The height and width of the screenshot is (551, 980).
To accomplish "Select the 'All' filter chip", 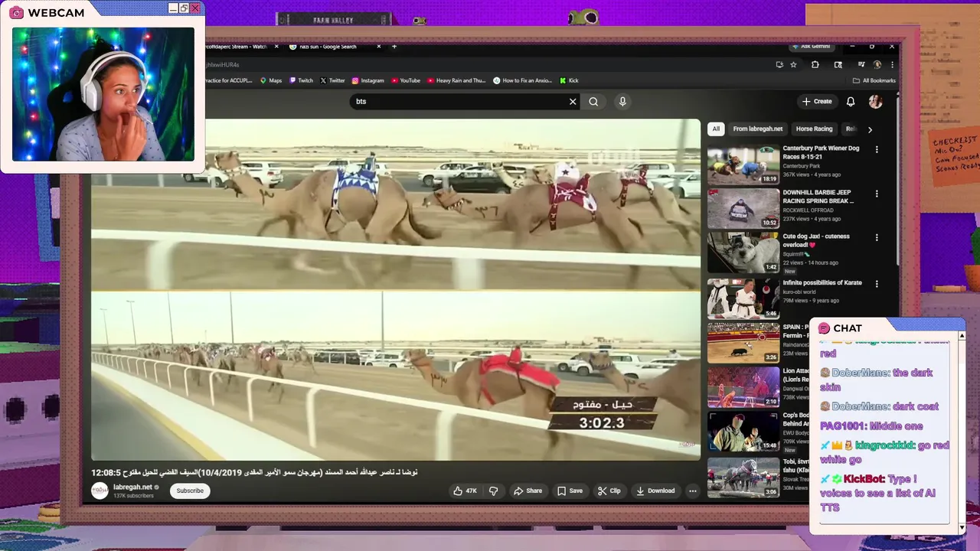I will pyautogui.click(x=716, y=129).
